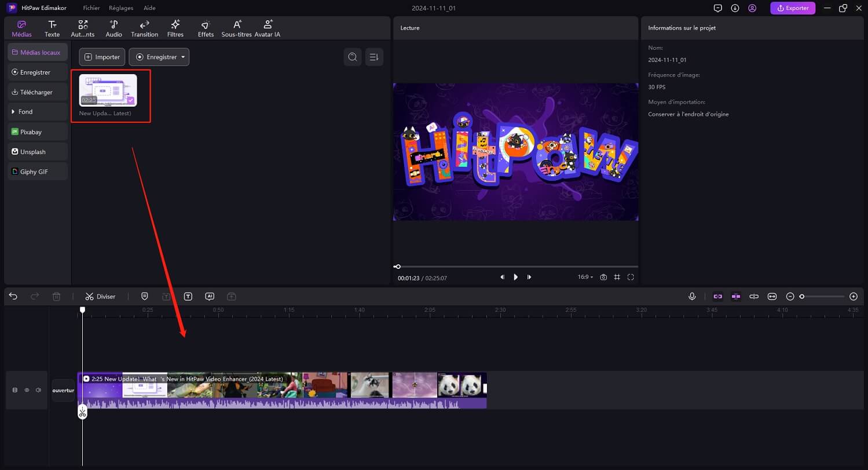
Task: Toggle the preview grid overlay
Action: pyautogui.click(x=617, y=278)
